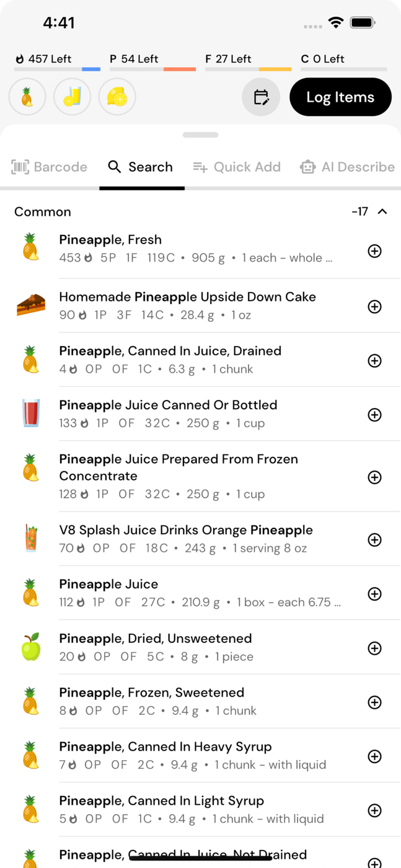Select the pineapple recent item circle
Viewport: 401px width, 868px height.
(27, 97)
